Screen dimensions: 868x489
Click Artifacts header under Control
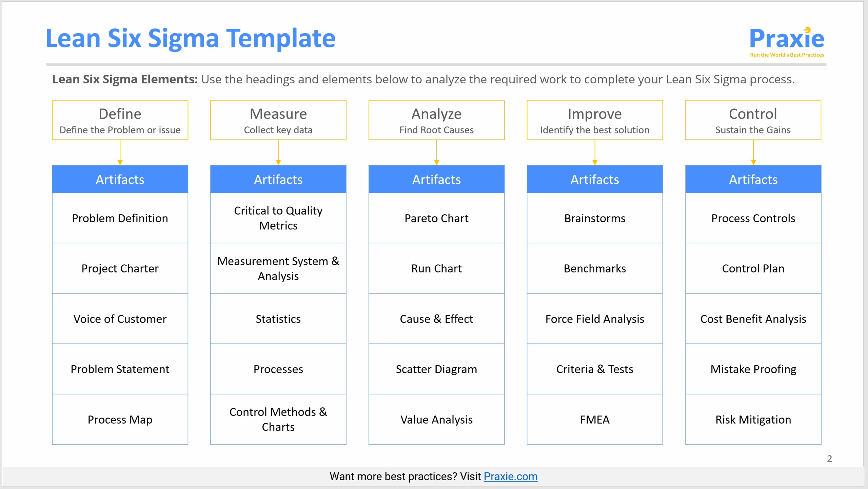(x=753, y=179)
